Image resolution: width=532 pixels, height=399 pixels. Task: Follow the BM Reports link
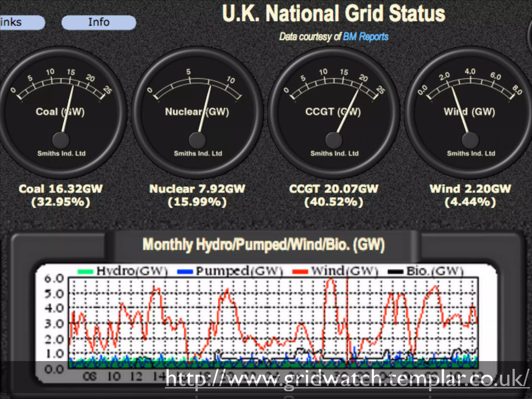(365, 37)
